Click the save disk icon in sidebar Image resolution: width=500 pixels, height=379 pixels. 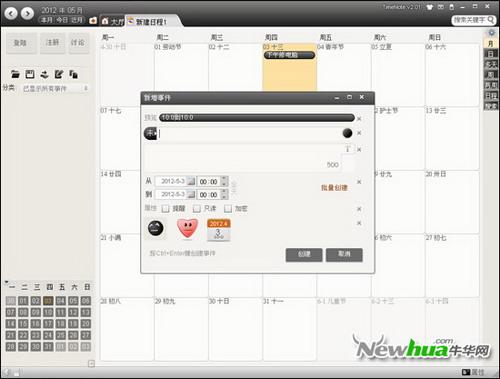[x=30, y=74]
